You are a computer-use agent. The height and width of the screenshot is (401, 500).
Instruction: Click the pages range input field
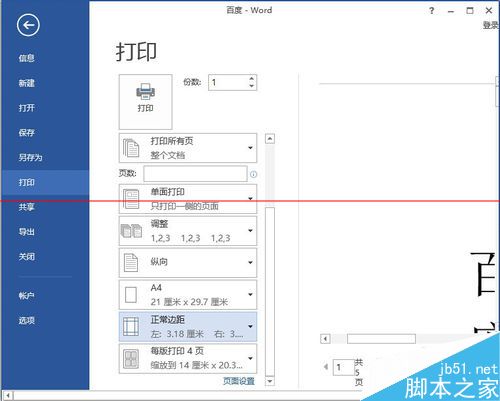[195, 174]
